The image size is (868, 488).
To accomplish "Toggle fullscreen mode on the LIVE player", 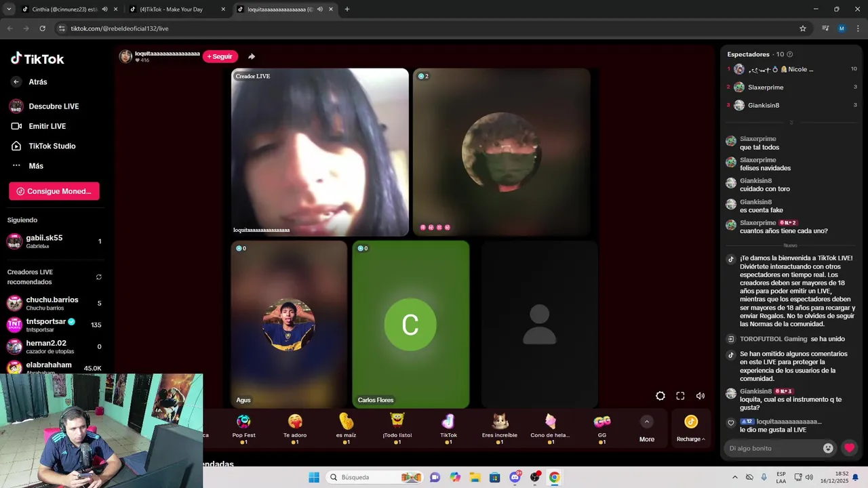I will click(680, 396).
